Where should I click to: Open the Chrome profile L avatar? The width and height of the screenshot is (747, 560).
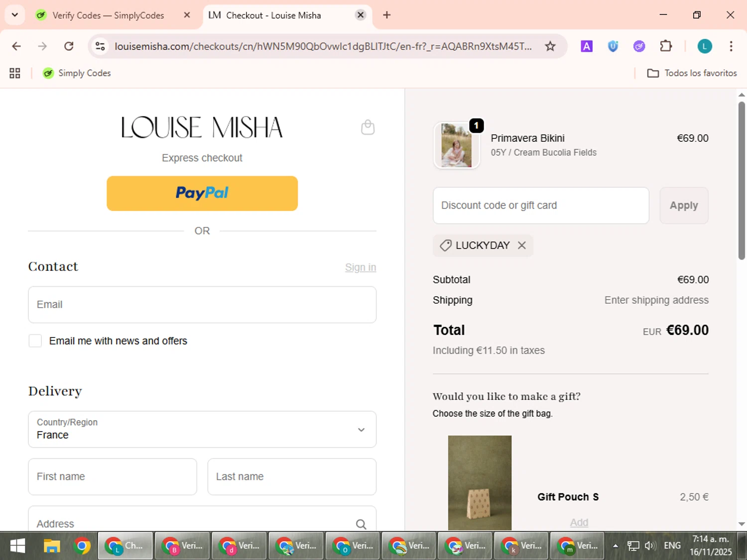click(x=704, y=46)
